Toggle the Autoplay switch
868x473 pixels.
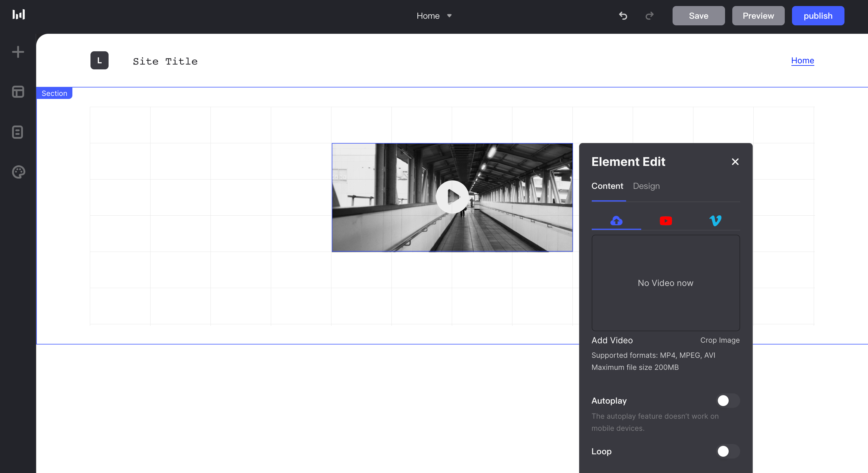(x=728, y=401)
